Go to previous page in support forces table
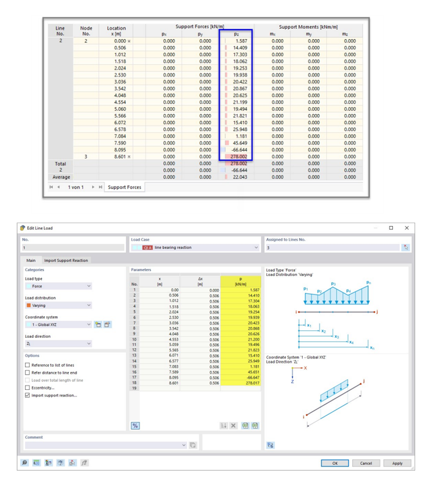 point(58,187)
